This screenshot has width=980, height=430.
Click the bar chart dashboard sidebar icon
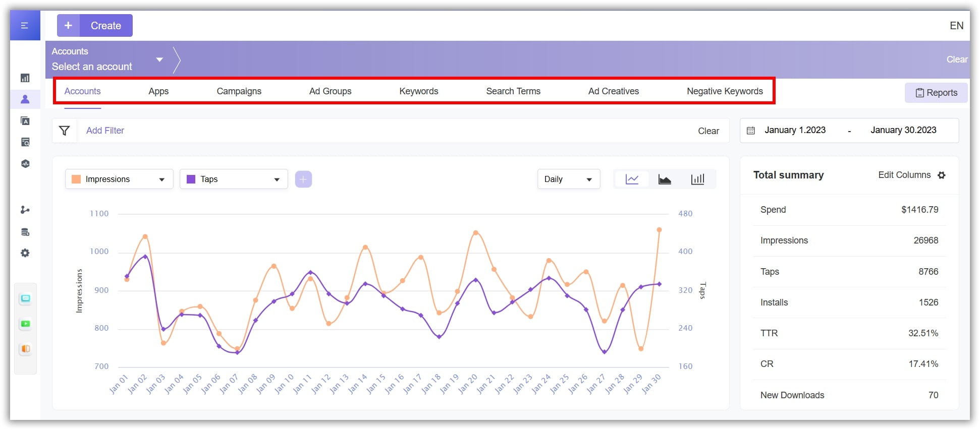[x=25, y=78]
